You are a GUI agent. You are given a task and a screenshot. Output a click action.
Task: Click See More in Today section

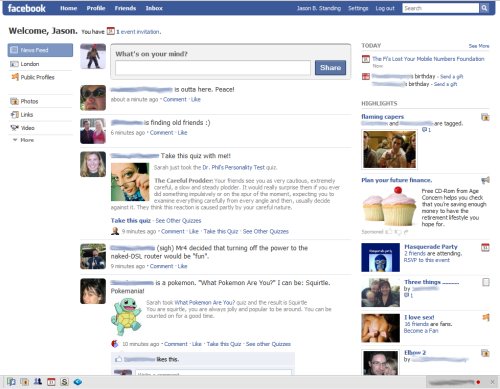(479, 46)
